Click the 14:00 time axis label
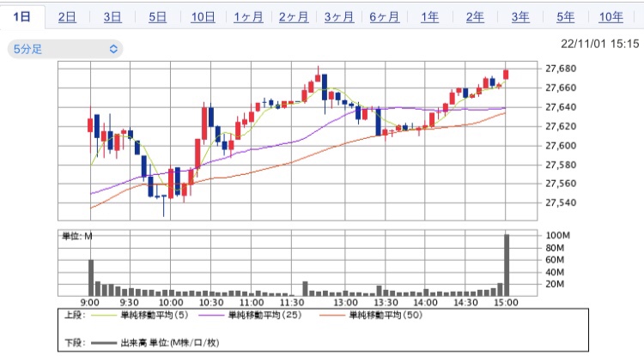Screen dimensions: 644x356 [425, 303]
